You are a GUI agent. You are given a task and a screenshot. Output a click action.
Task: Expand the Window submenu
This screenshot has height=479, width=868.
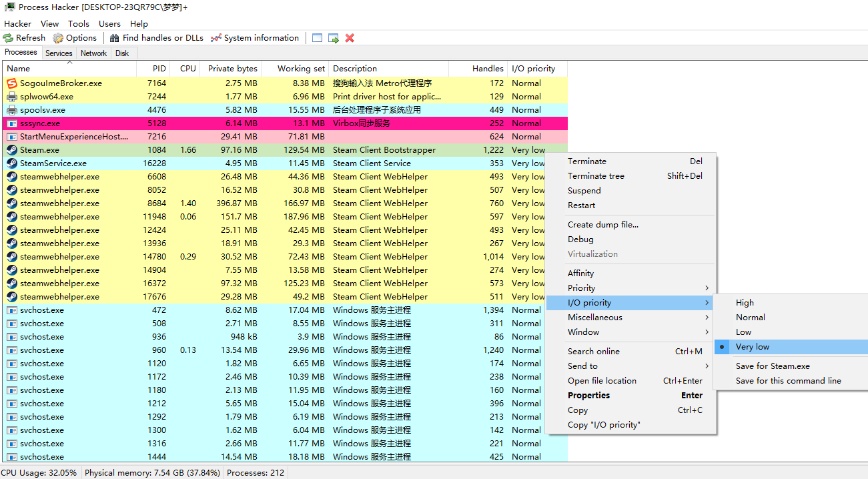[x=630, y=332]
